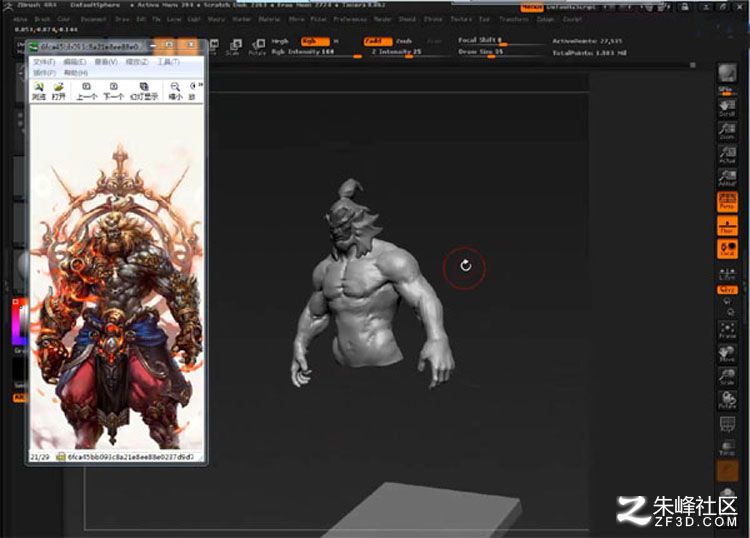Click the TotalPoints count readout
Screen dimensions: 750x538
coord(589,53)
